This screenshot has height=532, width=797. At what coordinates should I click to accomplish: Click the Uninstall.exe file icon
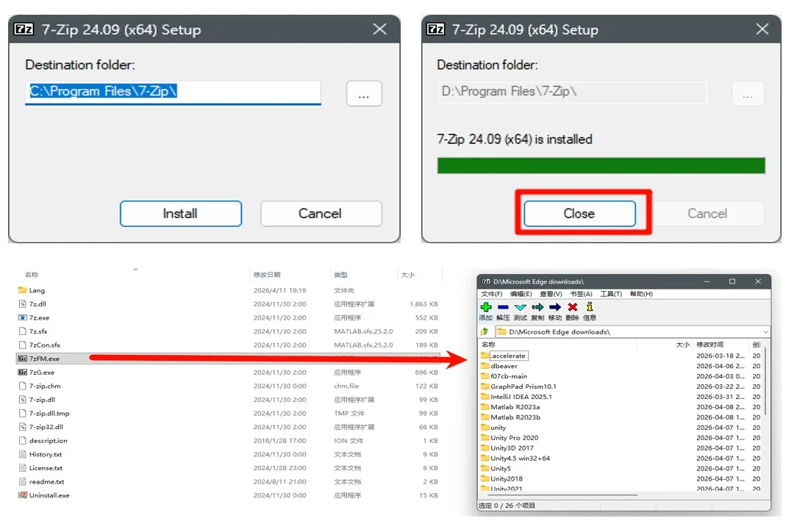pyautogui.click(x=22, y=495)
